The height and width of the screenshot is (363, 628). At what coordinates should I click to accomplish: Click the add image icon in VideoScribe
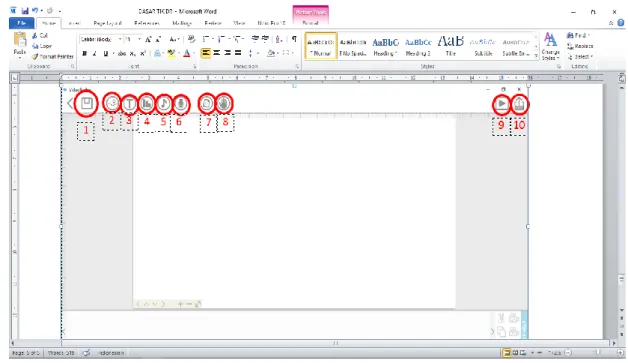pos(112,103)
